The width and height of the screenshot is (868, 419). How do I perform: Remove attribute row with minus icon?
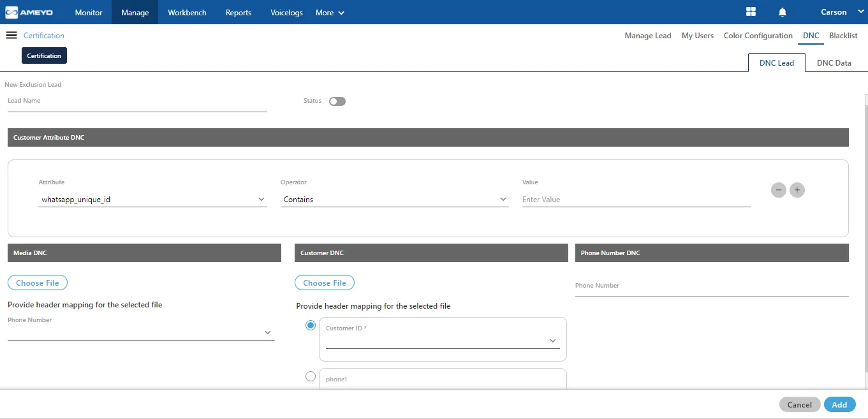pos(779,190)
